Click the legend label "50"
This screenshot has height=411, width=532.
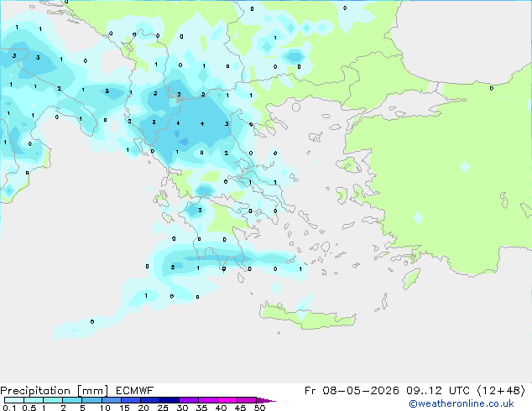259,408
